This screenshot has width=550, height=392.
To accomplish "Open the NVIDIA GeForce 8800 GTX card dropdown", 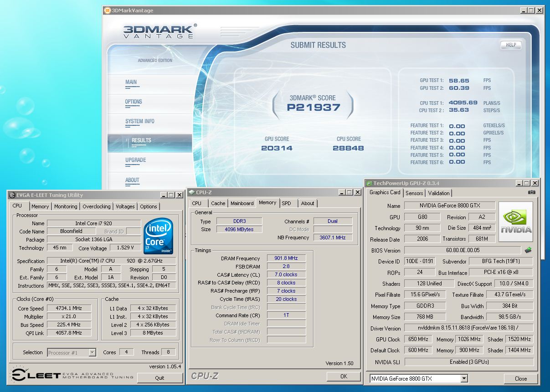I will (464, 378).
